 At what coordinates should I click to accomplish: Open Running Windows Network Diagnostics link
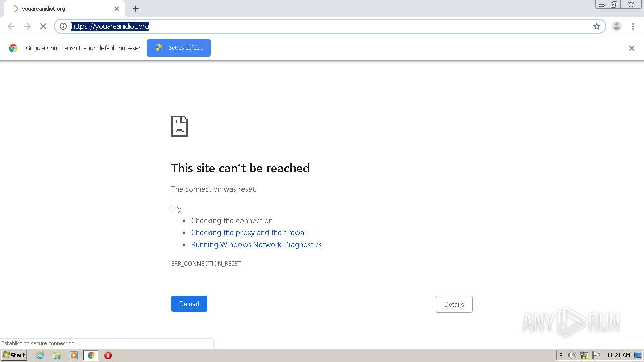point(257,245)
